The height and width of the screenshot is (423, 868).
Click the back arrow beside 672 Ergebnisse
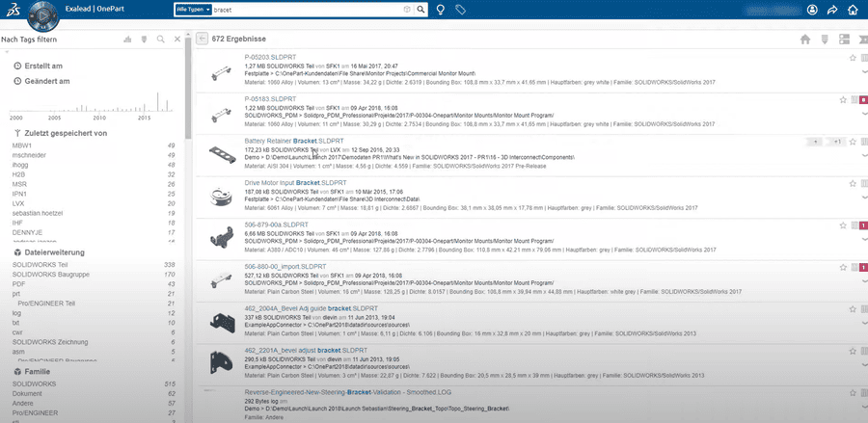click(202, 40)
